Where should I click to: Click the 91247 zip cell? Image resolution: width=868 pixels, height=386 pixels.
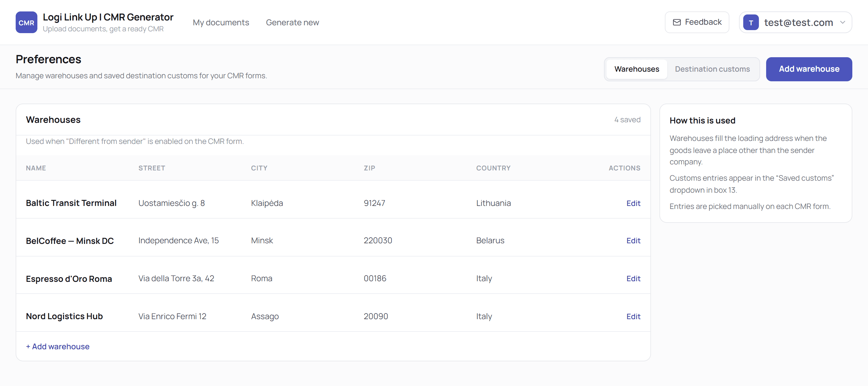(x=374, y=203)
